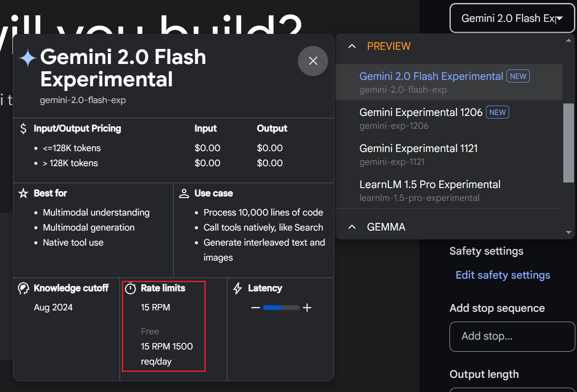
Task: Focus the Add stop sequence field
Action: pyautogui.click(x=512, y=337)
